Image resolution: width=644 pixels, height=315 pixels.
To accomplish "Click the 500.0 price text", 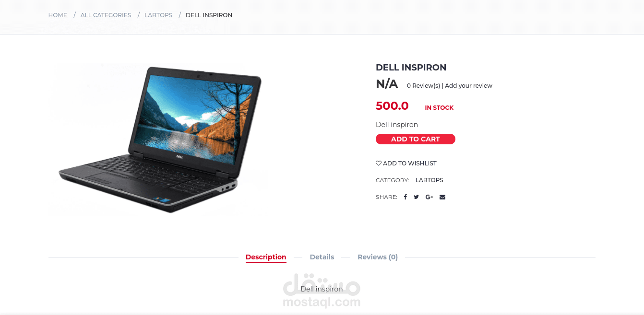I will tap(392, 106).
